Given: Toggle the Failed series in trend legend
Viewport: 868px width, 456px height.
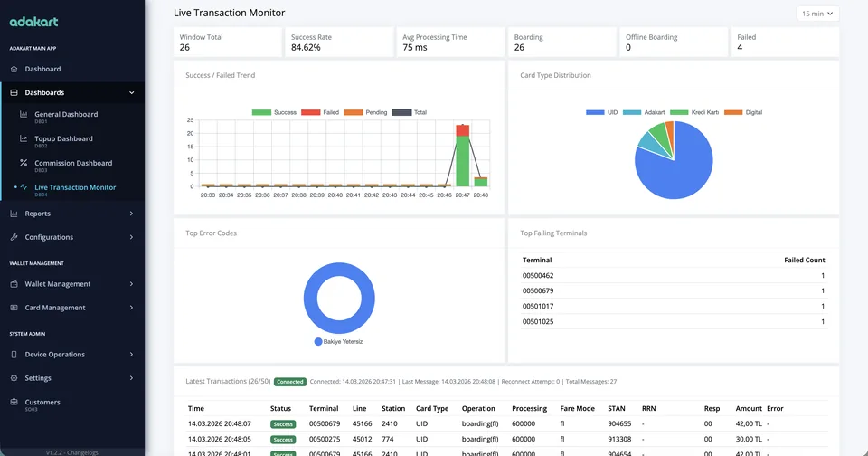Looking at the screenshot, I should tap(320, 112).
